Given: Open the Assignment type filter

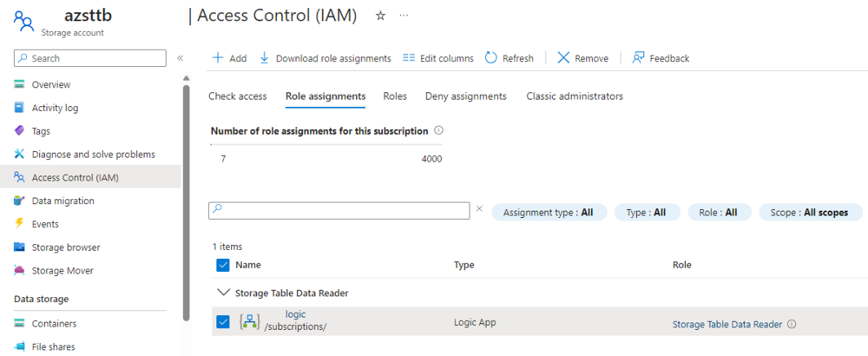Looking at the screenshot, I should coord(549,212).
